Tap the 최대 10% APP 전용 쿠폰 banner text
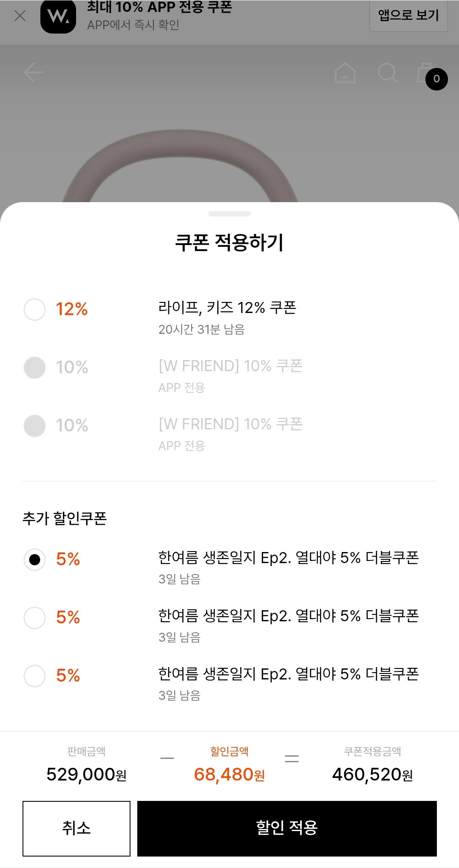459x868 pixels. point(159,7)
